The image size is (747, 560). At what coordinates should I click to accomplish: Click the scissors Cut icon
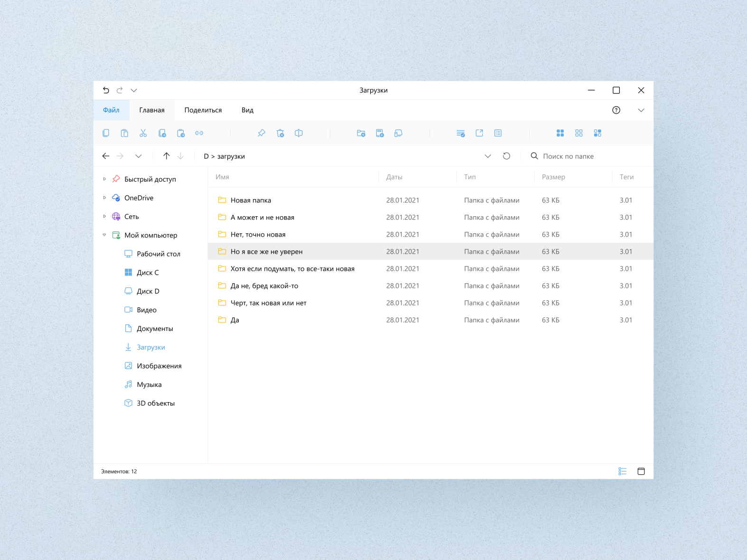143,133
